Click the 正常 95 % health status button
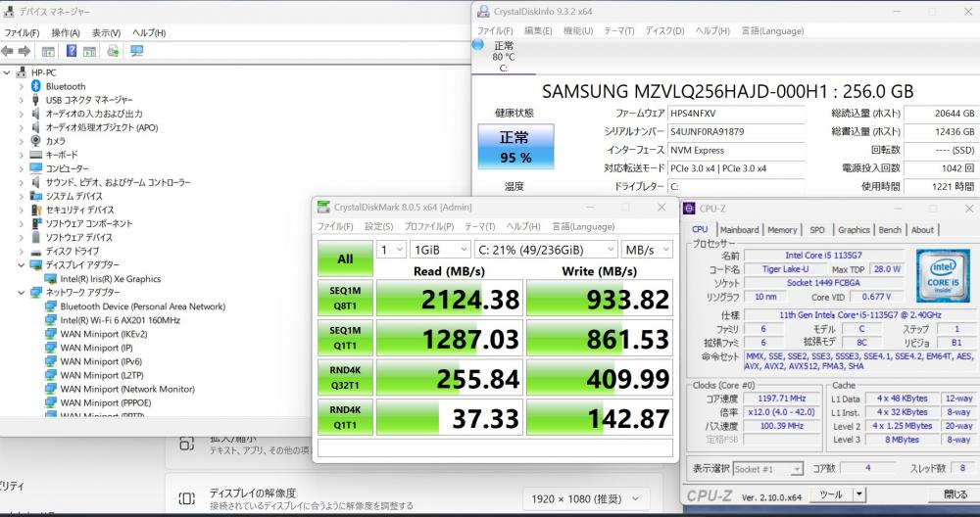980x517 pixels. click(x=515, y=146)
